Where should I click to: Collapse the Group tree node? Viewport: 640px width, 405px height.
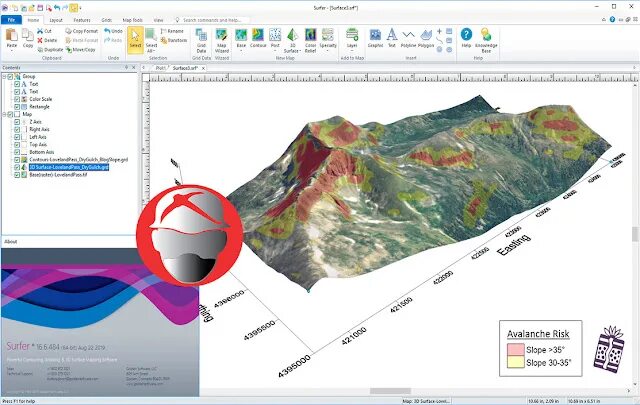[4, 76]
